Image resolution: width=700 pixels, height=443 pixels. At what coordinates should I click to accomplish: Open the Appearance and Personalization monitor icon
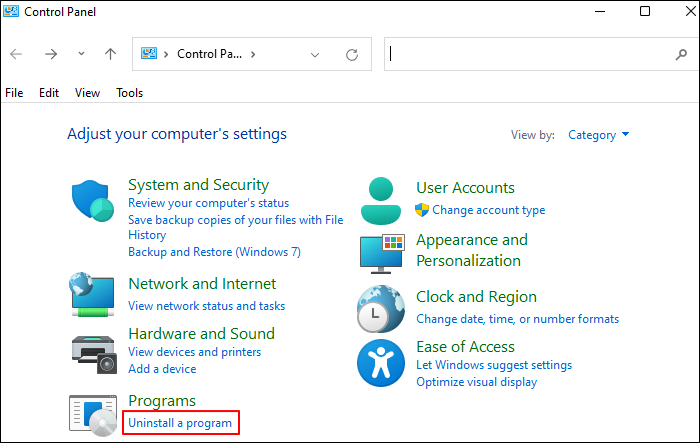(382, 254)
